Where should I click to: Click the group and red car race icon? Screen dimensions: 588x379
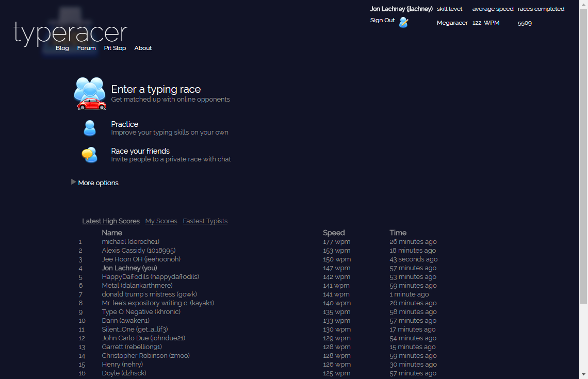[90, 93]
